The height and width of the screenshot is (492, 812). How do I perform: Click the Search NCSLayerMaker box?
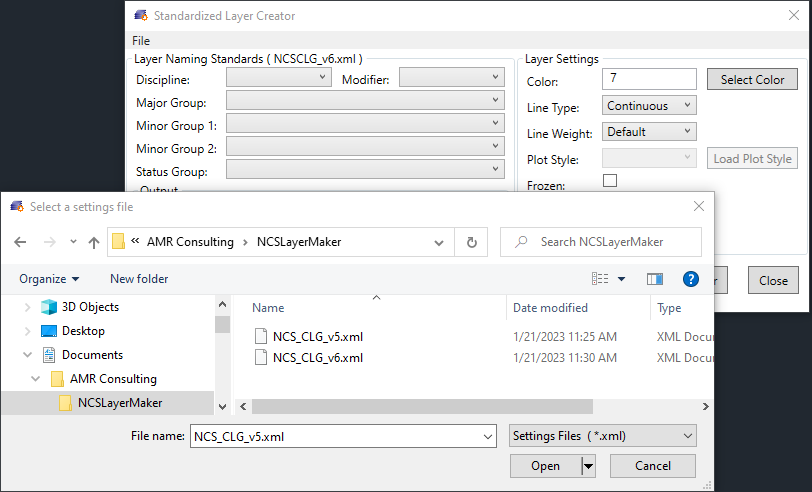pyautogui.click(x=601, y=242)
